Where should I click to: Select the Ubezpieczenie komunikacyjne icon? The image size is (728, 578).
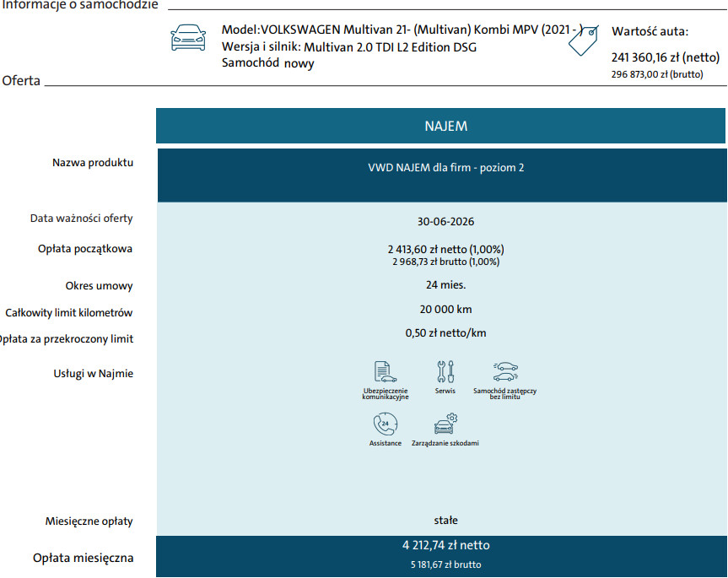386,372
